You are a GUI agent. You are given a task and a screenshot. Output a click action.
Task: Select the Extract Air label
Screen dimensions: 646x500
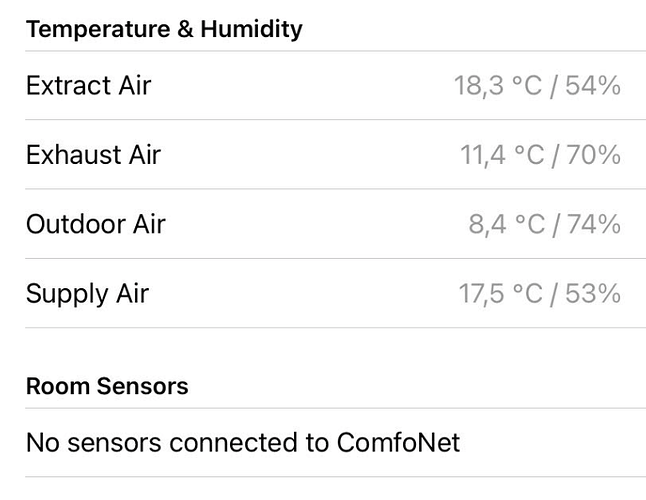tap(88, 85)
